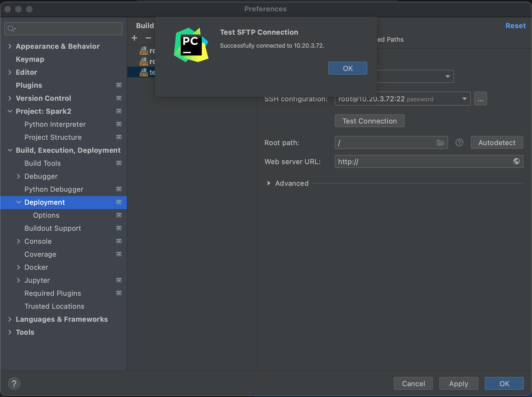The width and height of the screenshot is (532, 397).
Task: Select the third SFTP server entry
Action: (x=148, y=72)
